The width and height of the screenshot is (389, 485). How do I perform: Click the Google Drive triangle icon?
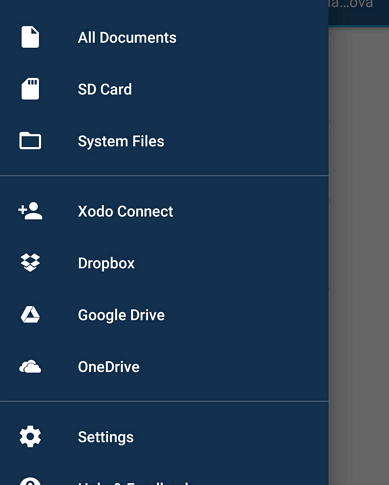coord(30,315)
